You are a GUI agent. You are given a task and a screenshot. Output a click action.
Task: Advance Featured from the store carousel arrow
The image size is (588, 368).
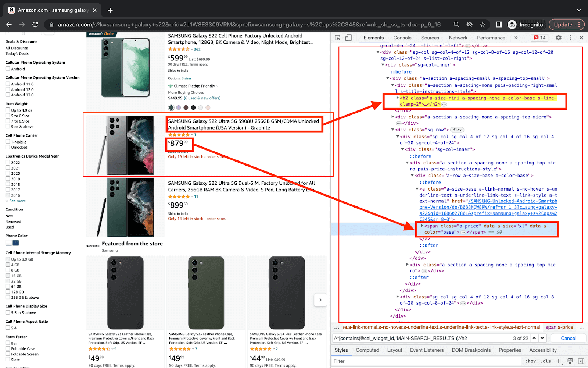(320, 300)
